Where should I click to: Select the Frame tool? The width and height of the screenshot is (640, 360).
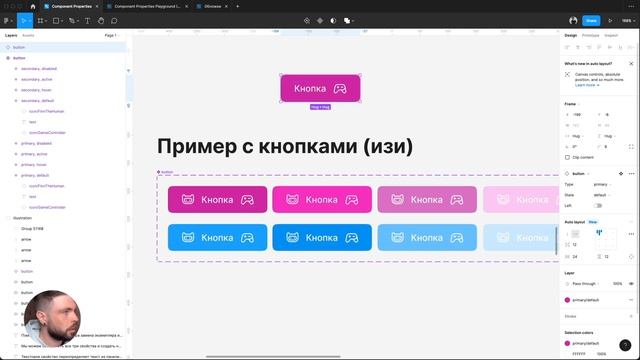(41, 21)
